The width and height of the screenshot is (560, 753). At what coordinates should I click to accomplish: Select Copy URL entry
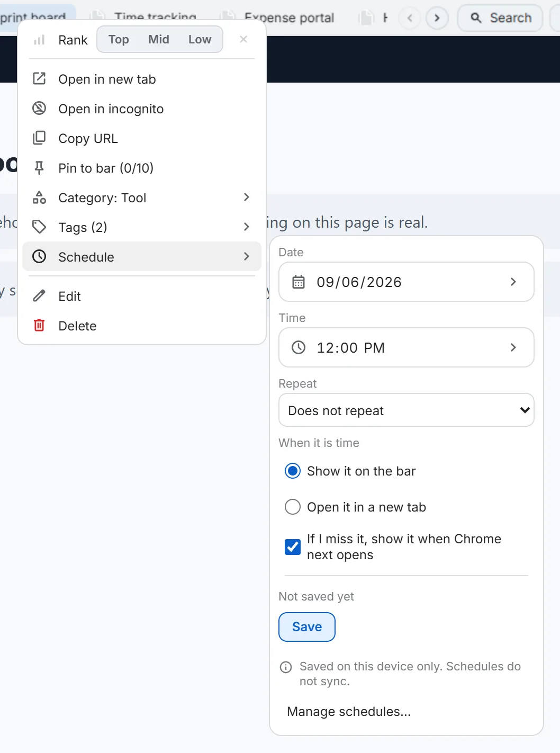142,138
